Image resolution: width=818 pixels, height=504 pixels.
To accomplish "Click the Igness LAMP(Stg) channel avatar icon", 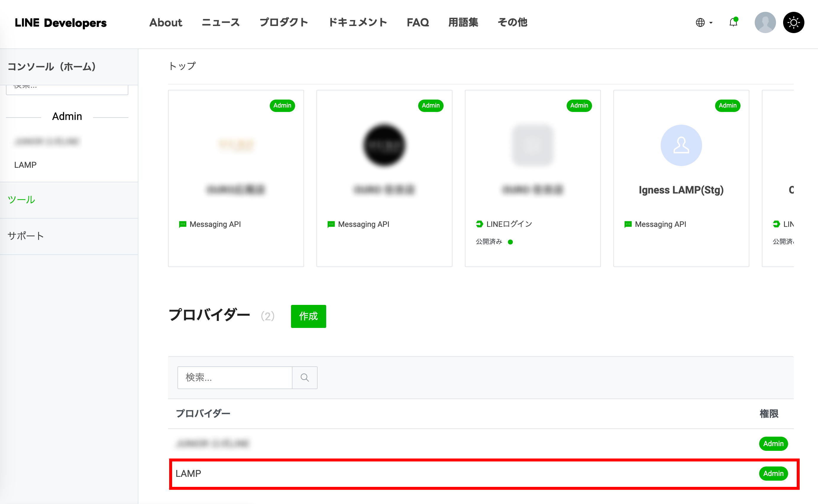I will click(x=681, y=145).
